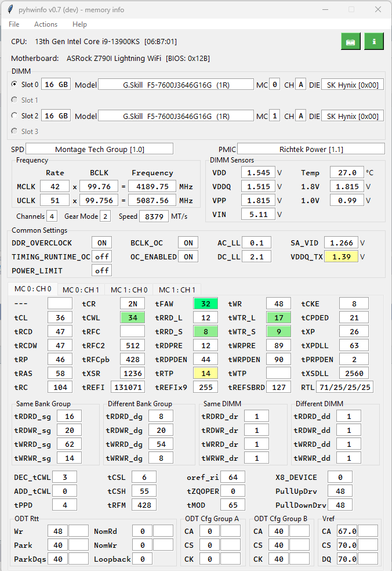392x571 pixels.
Task: Click the ODT Cfg Group B CK value
Action: point(279,559)
